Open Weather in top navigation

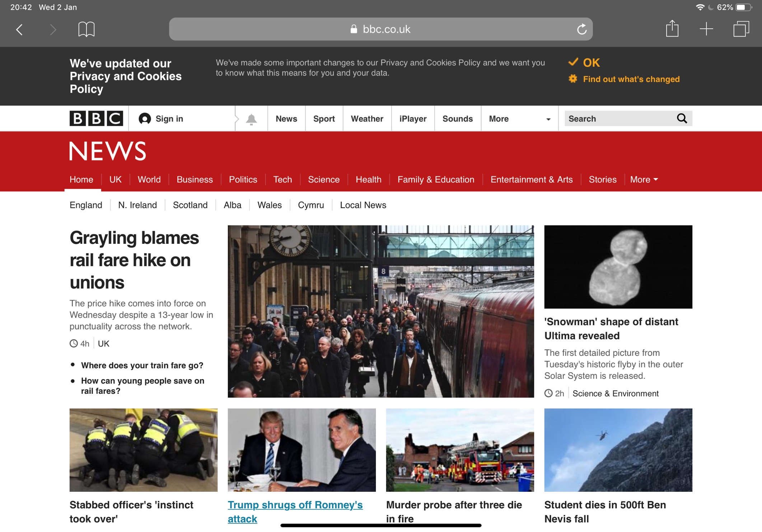367,119
